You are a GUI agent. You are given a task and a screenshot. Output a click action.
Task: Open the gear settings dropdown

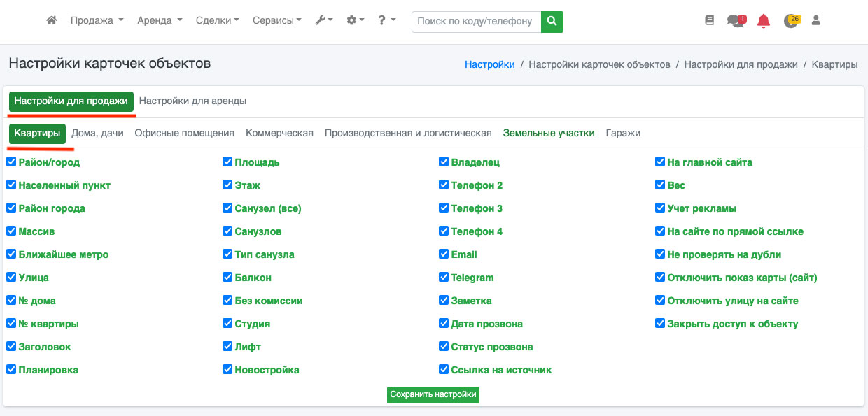click(x=356, y=21)
